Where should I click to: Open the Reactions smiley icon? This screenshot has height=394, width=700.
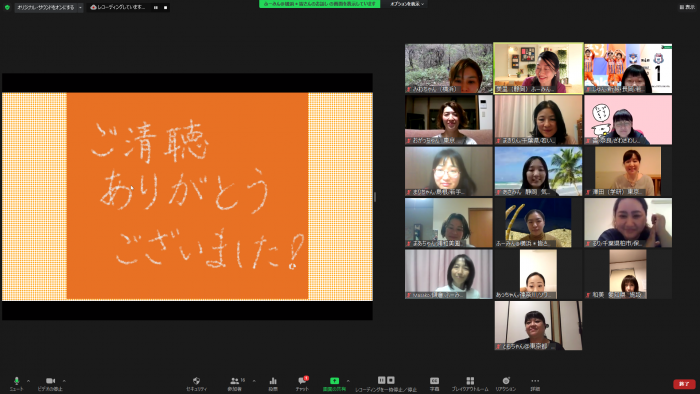coord(506,383)
